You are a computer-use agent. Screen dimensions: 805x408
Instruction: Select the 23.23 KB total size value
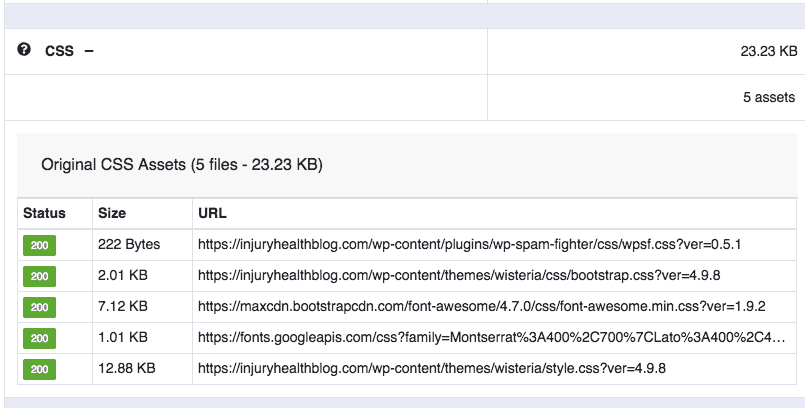coord(762,50)
